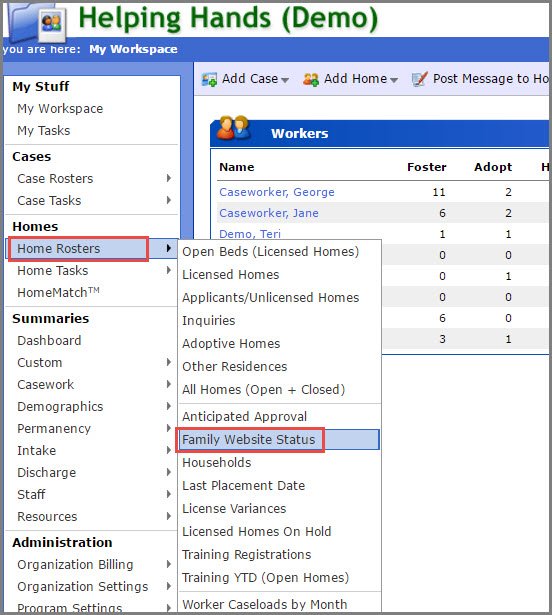Choose Last Placement Date

coord(244,486)
